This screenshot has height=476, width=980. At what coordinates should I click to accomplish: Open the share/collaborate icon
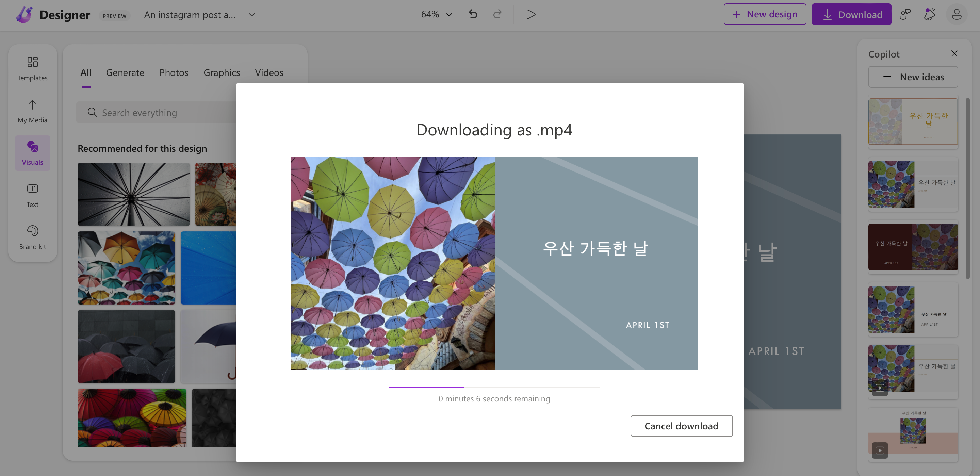click(905, 14)
